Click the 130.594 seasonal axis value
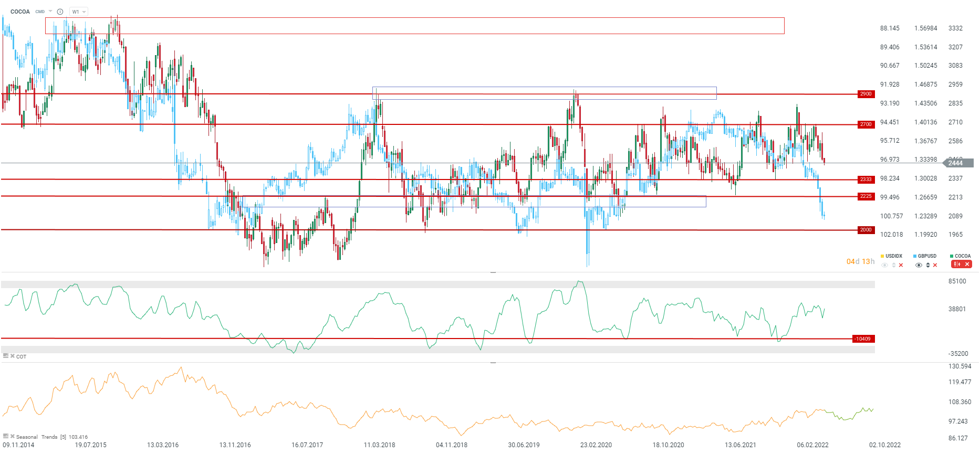This screenshot has width=980, height=454. (960, 366)
